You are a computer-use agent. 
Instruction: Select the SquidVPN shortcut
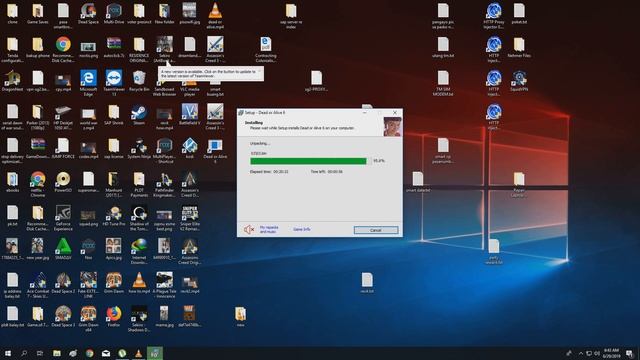click(x=519, y=81)
